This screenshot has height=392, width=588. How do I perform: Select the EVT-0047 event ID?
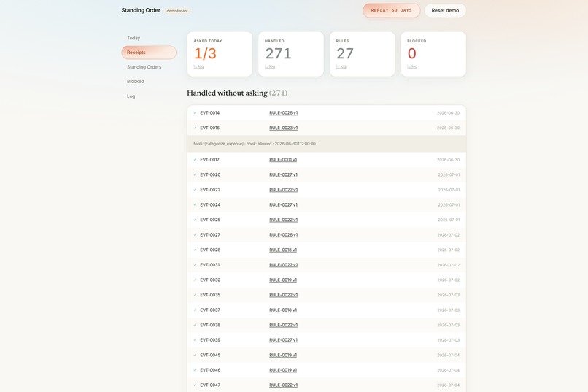click(x=210, y=385)
